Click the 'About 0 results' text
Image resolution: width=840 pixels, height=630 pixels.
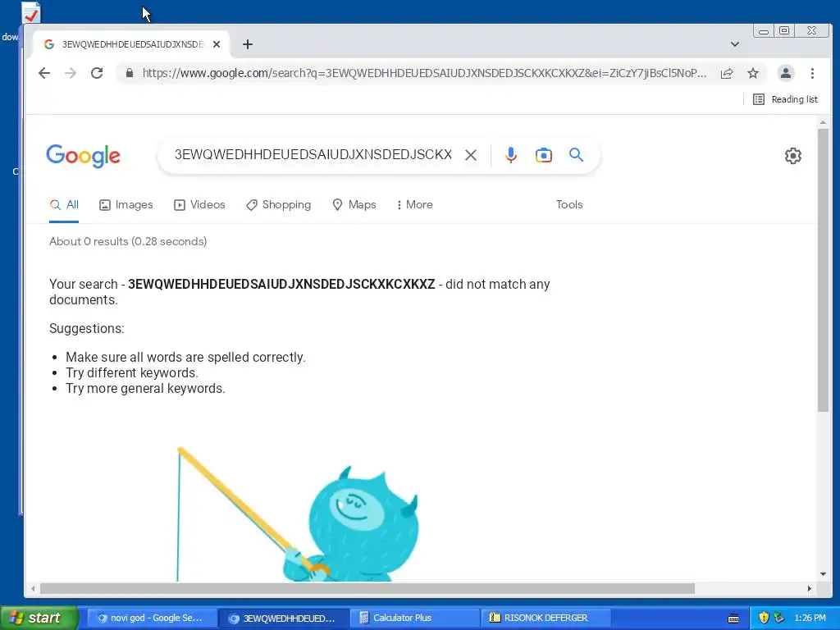(x=128, y=242)
